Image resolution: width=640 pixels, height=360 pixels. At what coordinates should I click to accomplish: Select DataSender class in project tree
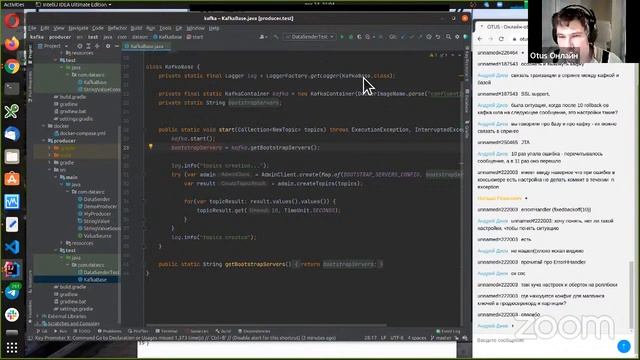click(x=94, y=199)
